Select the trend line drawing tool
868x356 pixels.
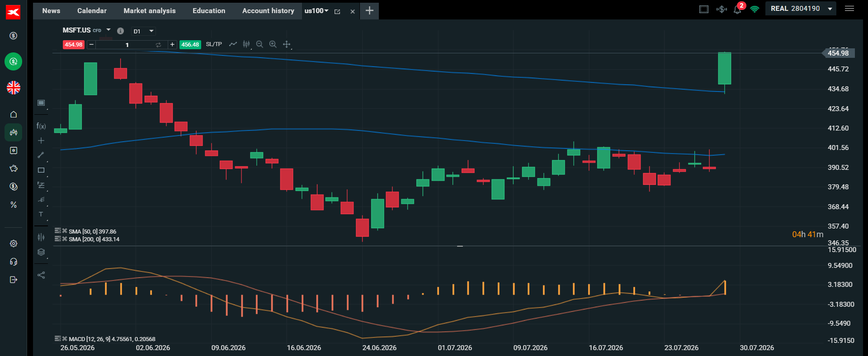coord(41,155)
